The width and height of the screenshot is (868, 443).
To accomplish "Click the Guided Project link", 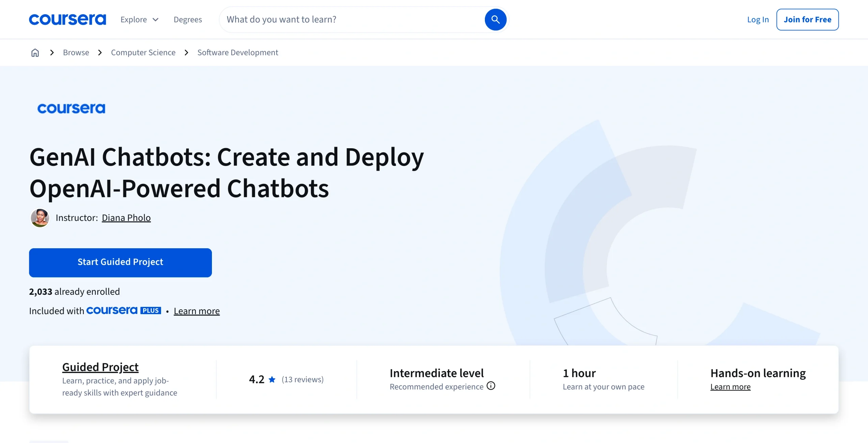I will pos(100,367).
